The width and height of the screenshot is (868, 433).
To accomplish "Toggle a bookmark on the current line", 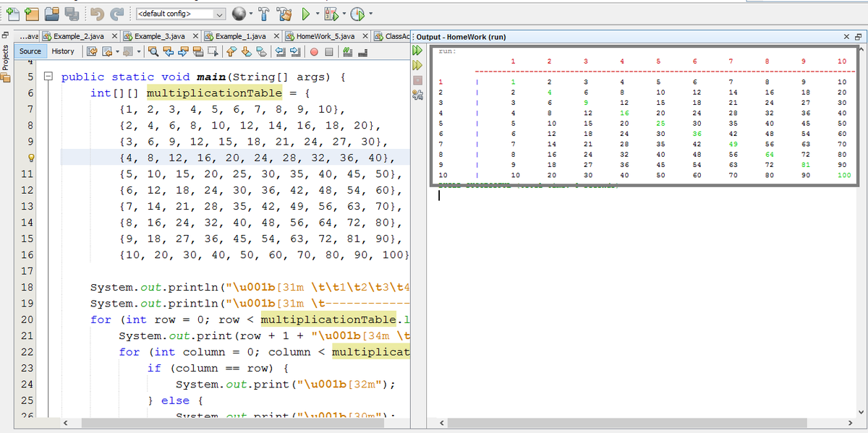I will [x=258, y=52].
